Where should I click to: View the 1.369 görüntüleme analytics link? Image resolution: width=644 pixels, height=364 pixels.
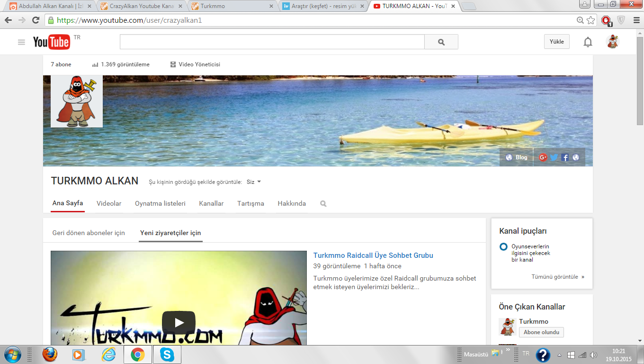pyautogui.click(x=121, y=64)
